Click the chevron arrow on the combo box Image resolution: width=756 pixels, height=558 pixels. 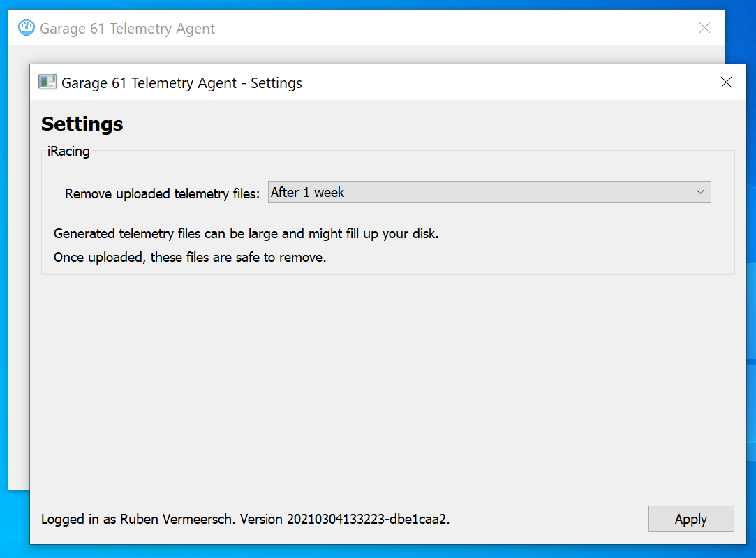click(x=700, y=192)
